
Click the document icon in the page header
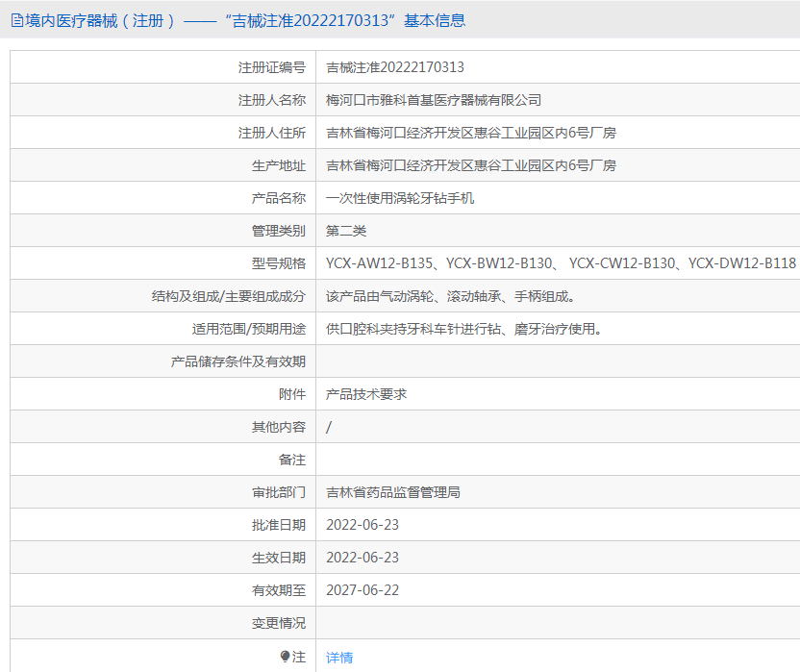(x=17, y=20)
